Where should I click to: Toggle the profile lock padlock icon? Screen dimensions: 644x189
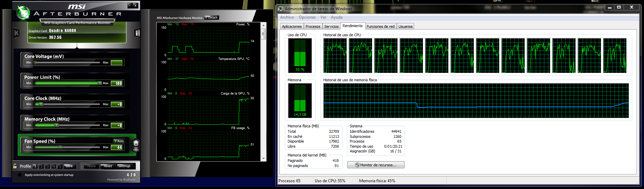(15, 166)
